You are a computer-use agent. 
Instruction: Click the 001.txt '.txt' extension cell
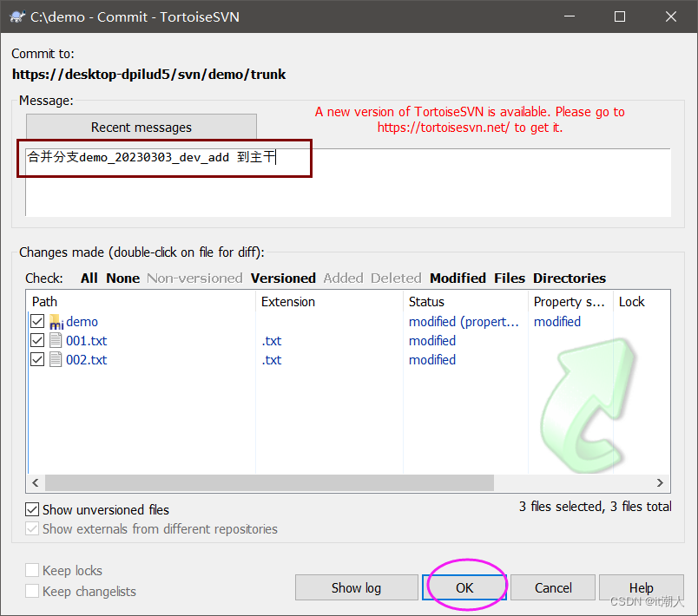pyautogui.click(x=272, y=341)
